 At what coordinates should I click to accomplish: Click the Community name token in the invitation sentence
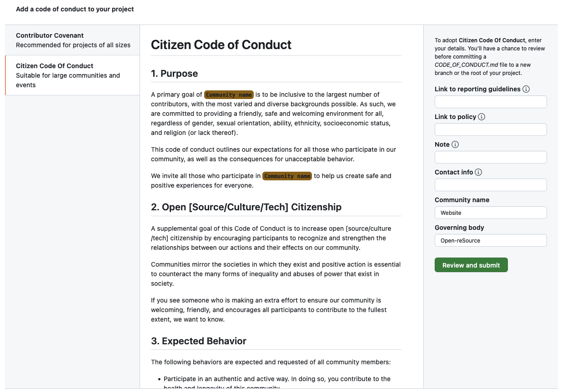click(287, 176)
